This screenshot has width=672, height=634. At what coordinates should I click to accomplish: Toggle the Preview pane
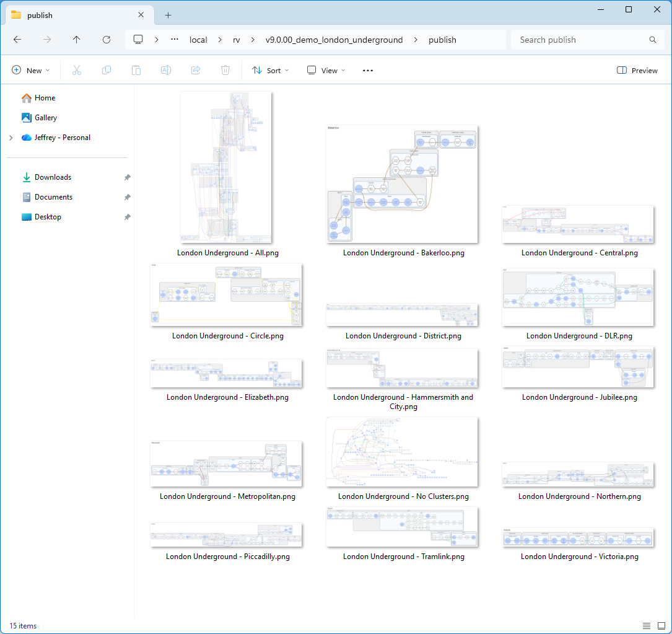[x=637, y=71]
